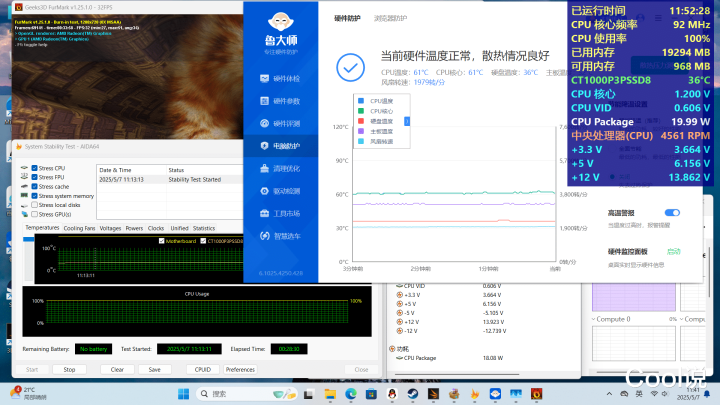
Task: Click the Ludashi mascot logo
Action: pos(281,22)
